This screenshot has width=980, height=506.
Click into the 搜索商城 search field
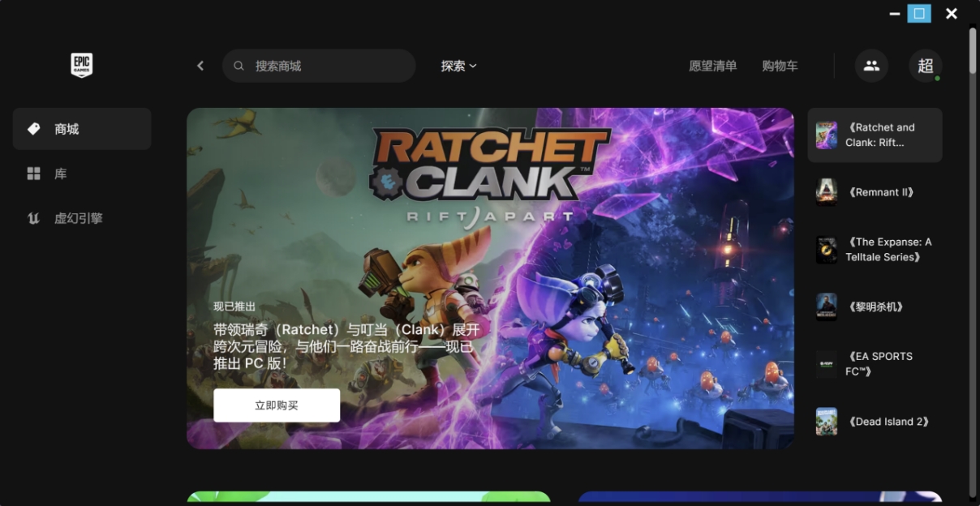pyautogui.click(x=319, y=66)
